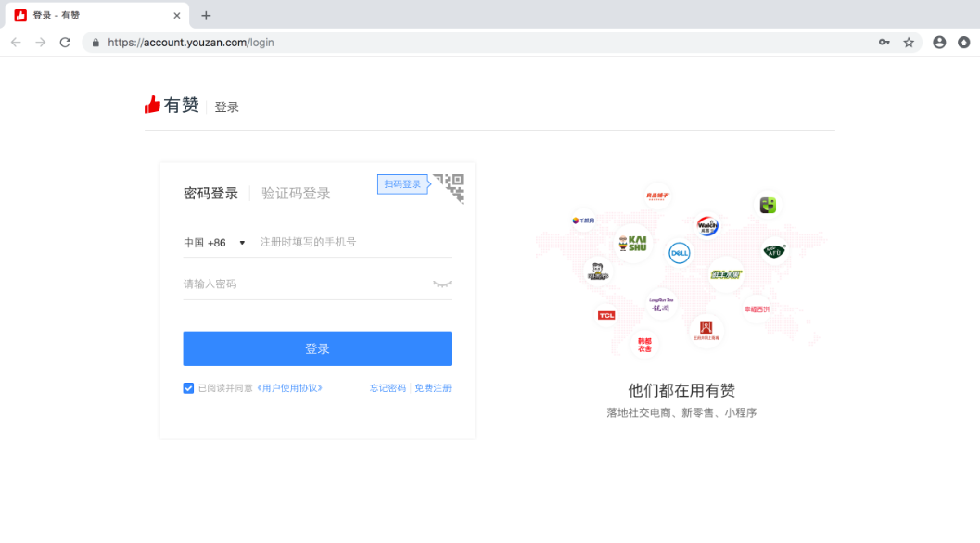Screen dimensions: 980x543
Task: Click the browser update arrow icon
Action: (x=963, y=43)
